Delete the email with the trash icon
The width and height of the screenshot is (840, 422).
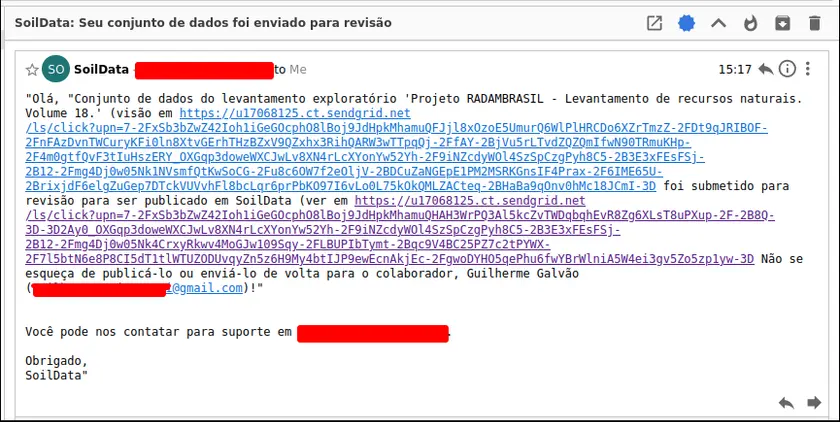[x=815, y=23]
